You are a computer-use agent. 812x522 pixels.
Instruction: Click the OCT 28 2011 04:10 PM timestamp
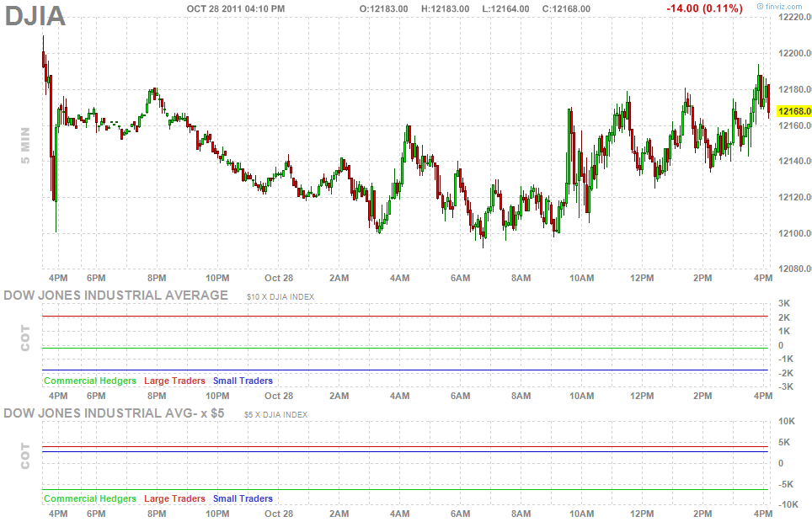point(236,8)
